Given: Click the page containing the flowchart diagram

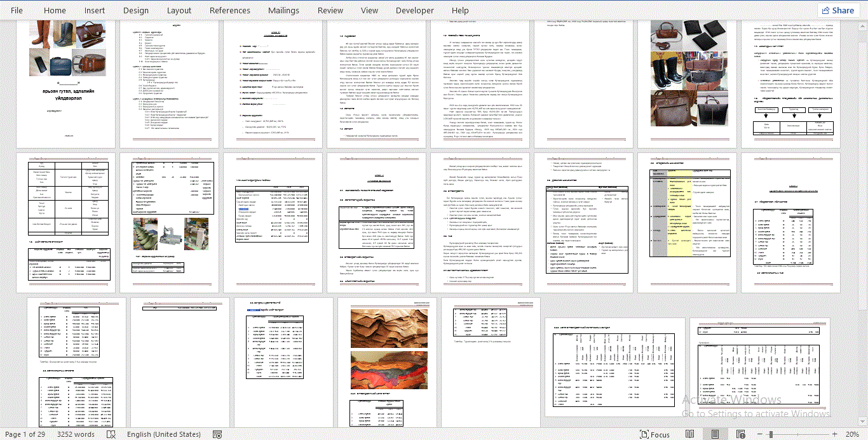Looking at the screenshot, I should point(790,84).
